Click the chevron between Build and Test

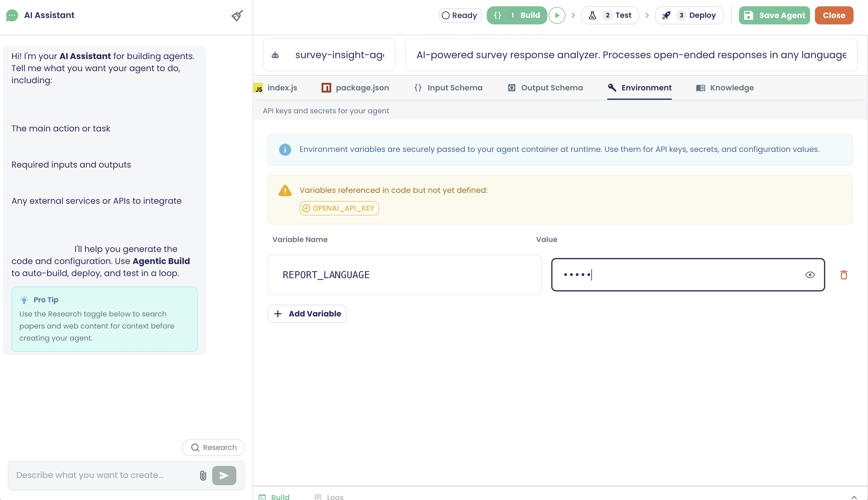[x=573, y=15]
